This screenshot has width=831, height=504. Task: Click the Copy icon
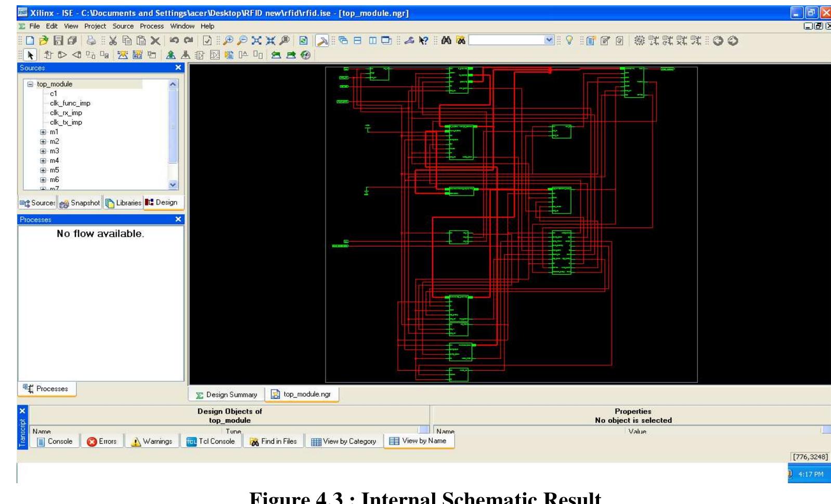pyautogui.click(x=127, y=41)
